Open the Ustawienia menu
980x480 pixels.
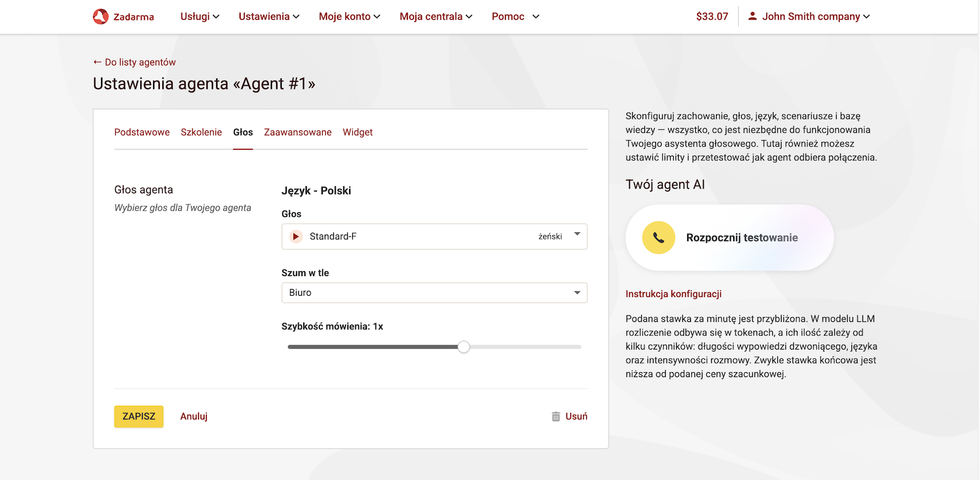tap(269, 17)
